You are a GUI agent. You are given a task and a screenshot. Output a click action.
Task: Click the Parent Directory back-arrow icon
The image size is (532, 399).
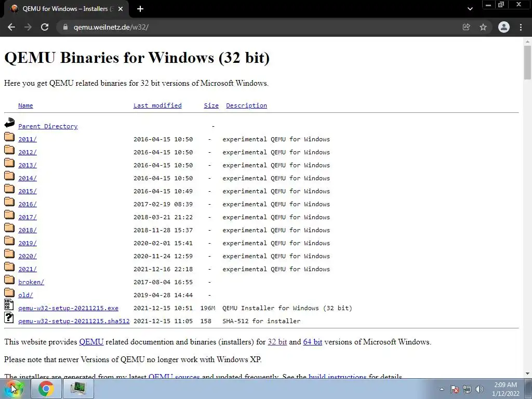point(9,123)
